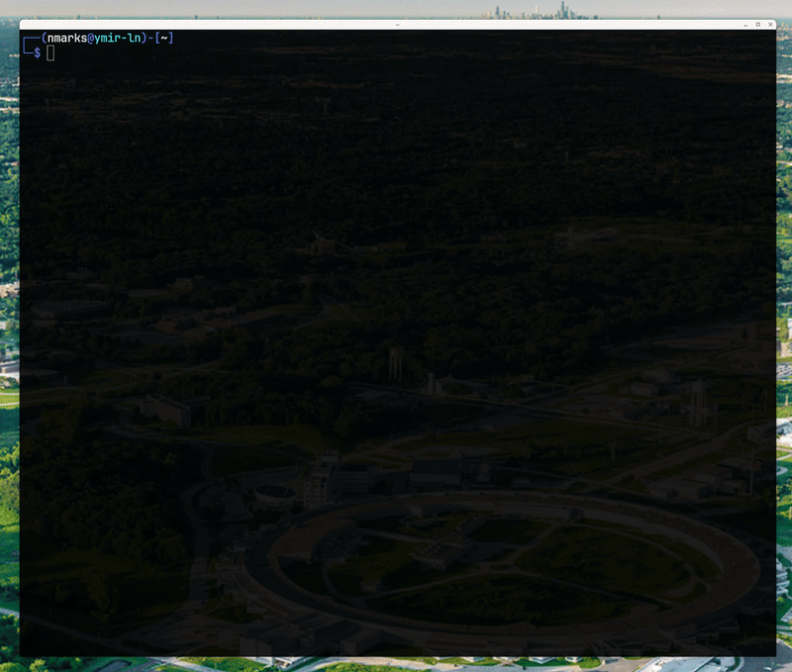Click the desktop wallpaper right of the terminal
This screenshot has height=672, width=792.
pyautogui.click(x=784, y=346)
